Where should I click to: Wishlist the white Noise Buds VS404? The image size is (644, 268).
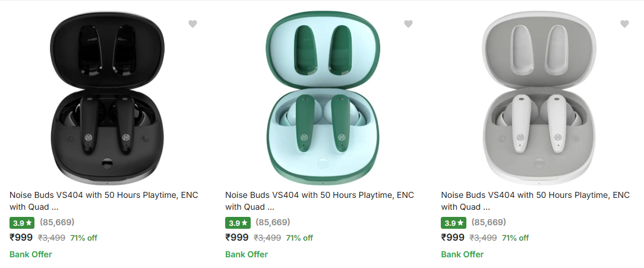pos(624,24)
